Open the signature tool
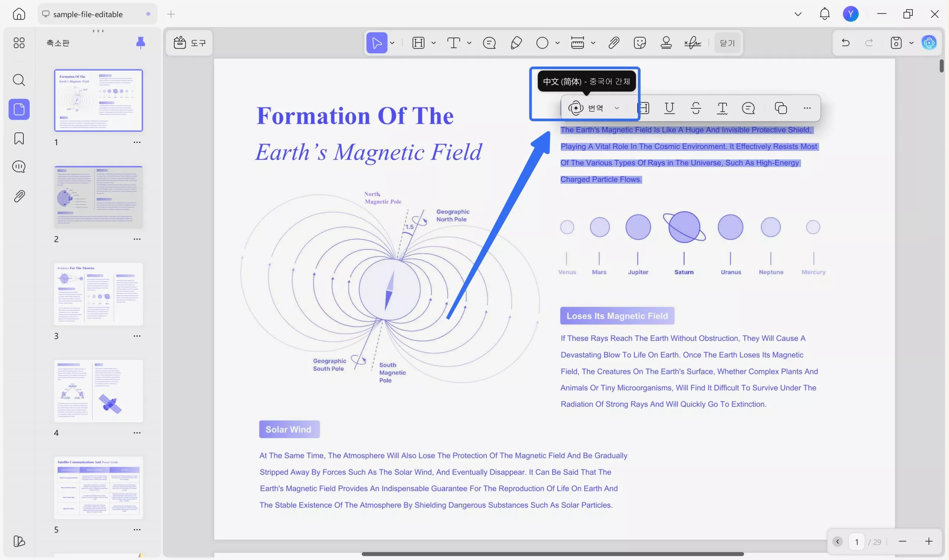 point(693,43)
